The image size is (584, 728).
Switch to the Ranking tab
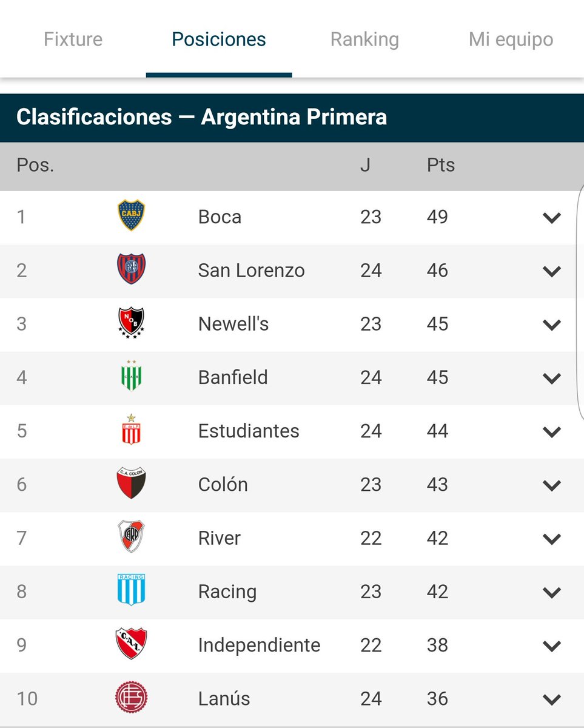coord(364,39)
